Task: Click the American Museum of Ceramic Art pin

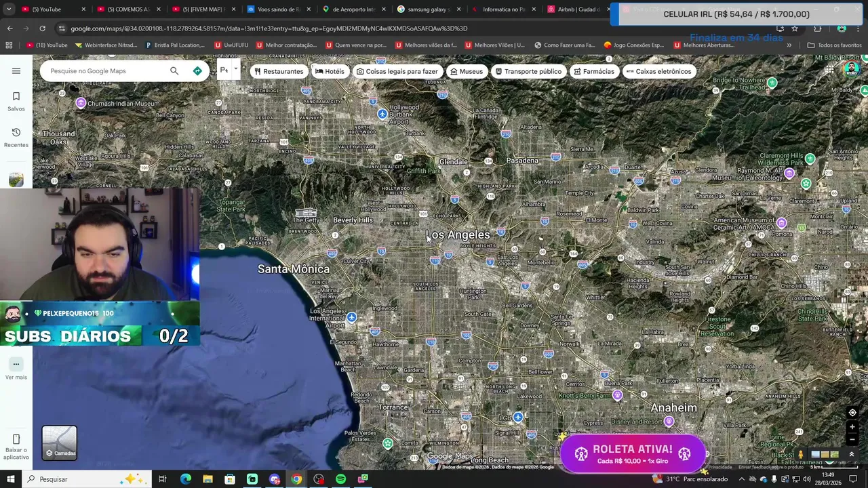Action: (781, 223)
